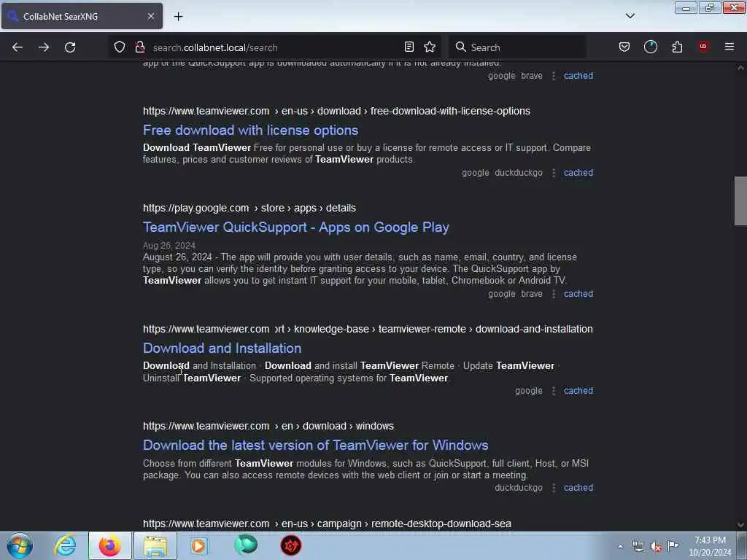Expand options dots for Free download result

pos(554,173)
